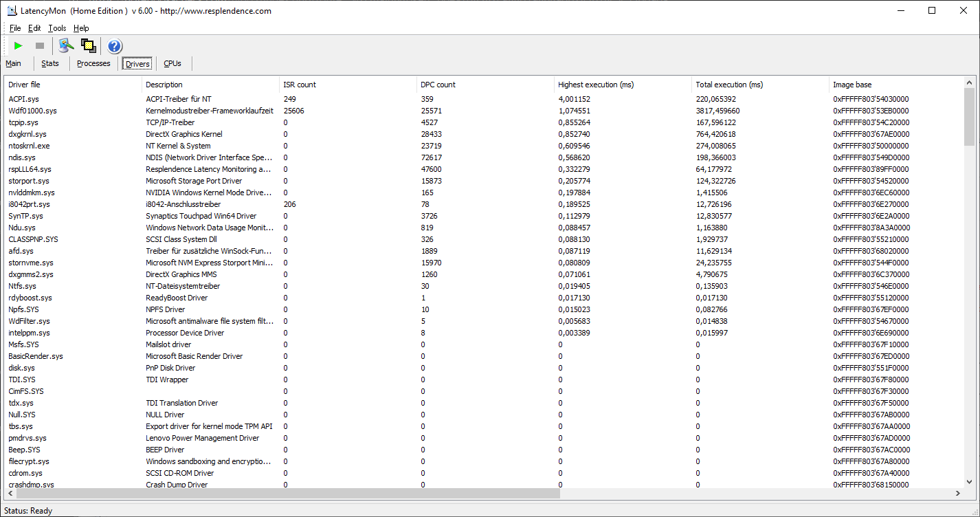Select the nvlddmkm.sys driver row
Image resolution: width=980 pixels, height=517 pixels.
coord(485,192)
